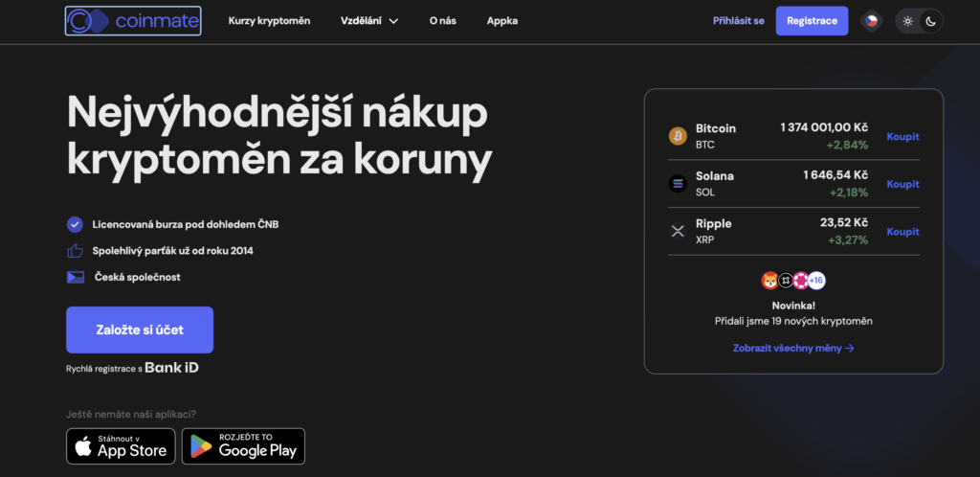Click the Bank iD logo
Screen dimensions: 980x477
(172, 368)
